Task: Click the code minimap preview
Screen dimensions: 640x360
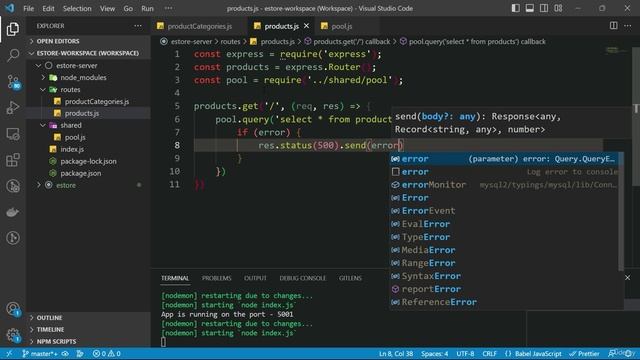Action: [x=614, y=51]
